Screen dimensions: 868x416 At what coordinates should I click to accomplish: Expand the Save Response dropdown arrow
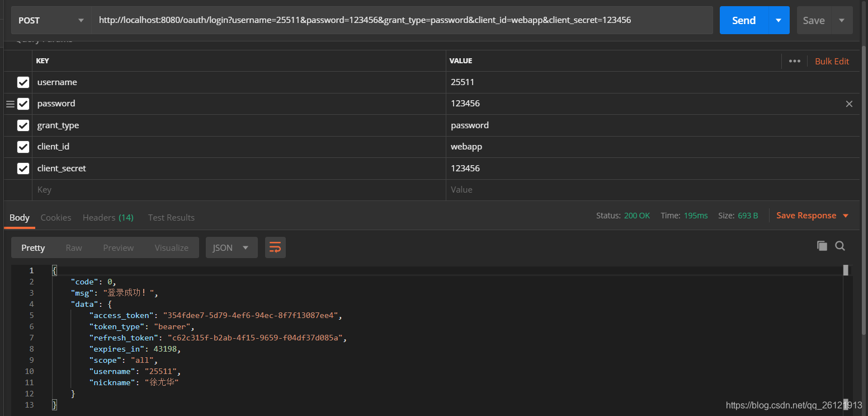pos(846,216)
